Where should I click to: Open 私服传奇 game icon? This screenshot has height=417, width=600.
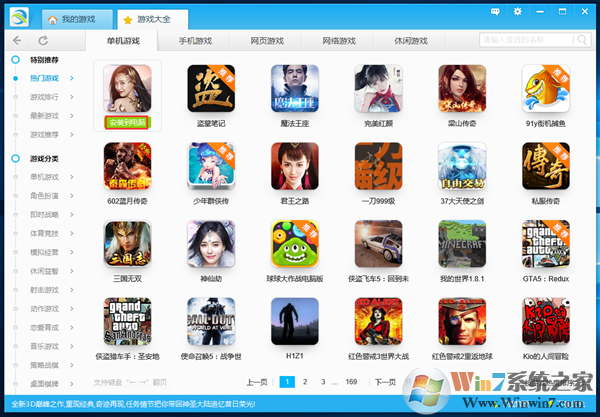point(546,166)
